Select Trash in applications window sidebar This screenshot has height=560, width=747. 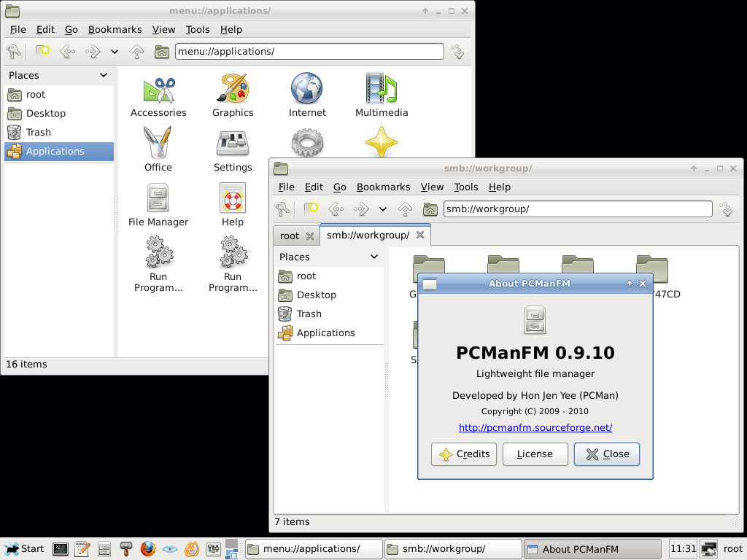click(x=39, y=132)
